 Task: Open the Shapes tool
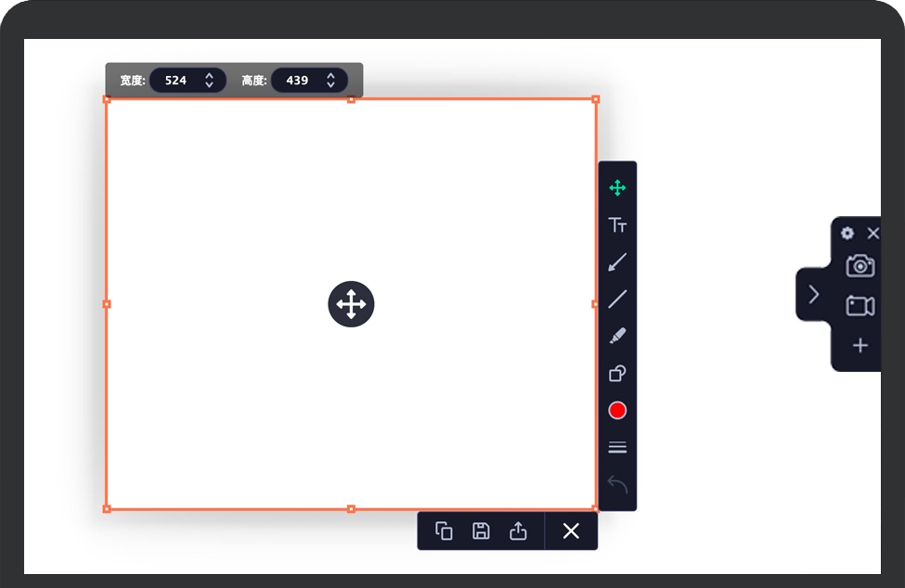pyautogui.click(x=618, y=372)
